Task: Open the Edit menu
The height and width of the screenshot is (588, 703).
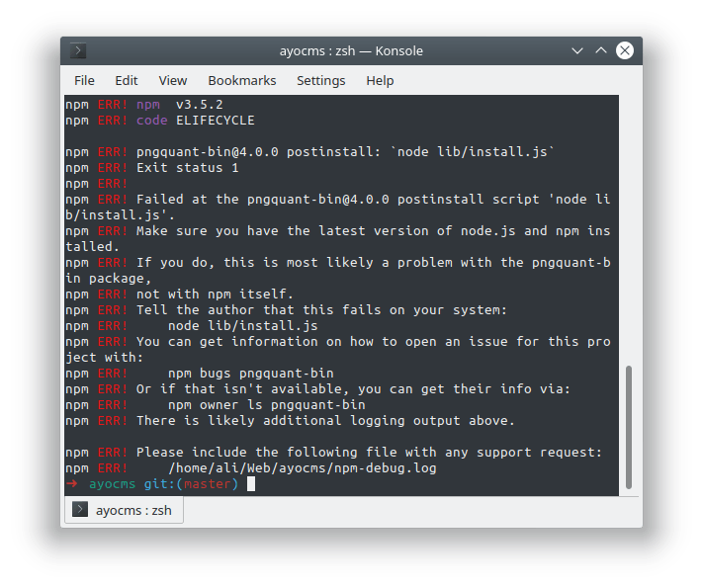Action: [x=127, y=80]
